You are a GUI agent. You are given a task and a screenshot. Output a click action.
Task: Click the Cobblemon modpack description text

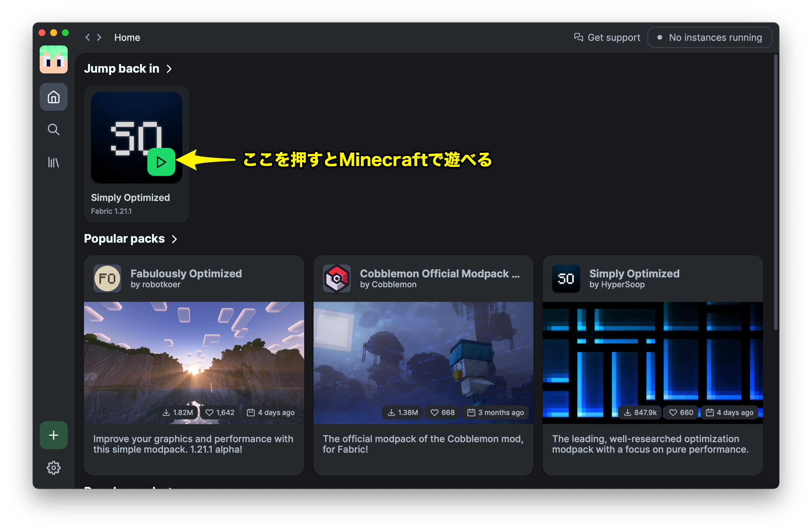pos(423,444)
